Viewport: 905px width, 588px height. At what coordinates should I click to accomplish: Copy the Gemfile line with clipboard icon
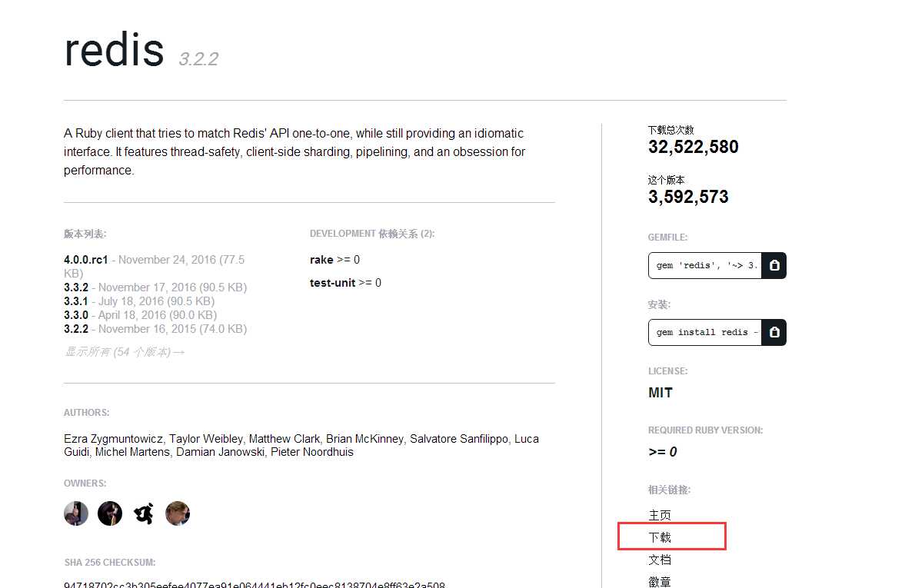pyautogui.click(x=774, y=265)
